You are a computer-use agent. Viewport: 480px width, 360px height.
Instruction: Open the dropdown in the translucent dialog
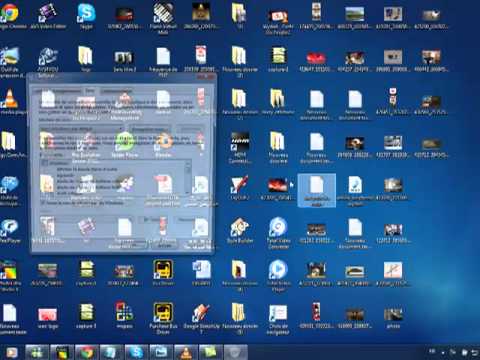click(81, 129)
